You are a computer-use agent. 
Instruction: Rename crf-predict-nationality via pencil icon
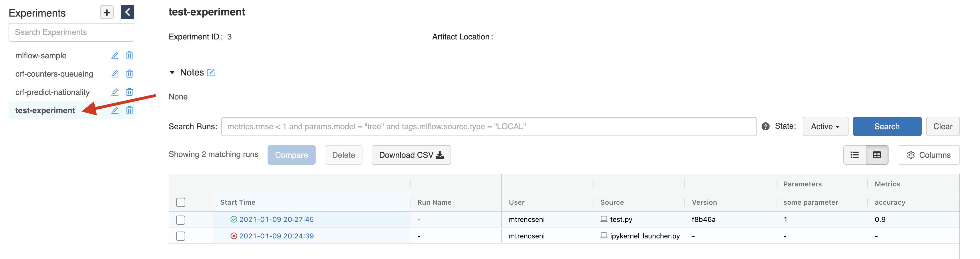(x=115, y=92)
